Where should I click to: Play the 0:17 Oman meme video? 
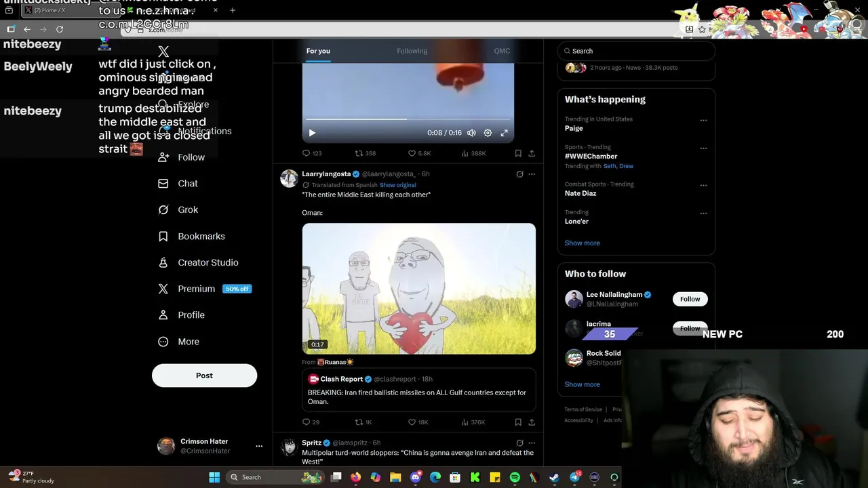(x=418, y=289)
